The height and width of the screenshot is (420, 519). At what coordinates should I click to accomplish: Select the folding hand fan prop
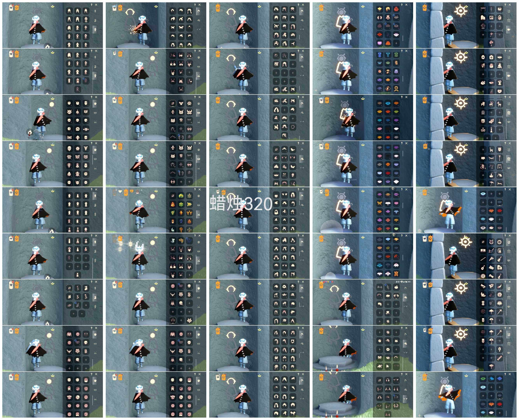tap(491, 366)
